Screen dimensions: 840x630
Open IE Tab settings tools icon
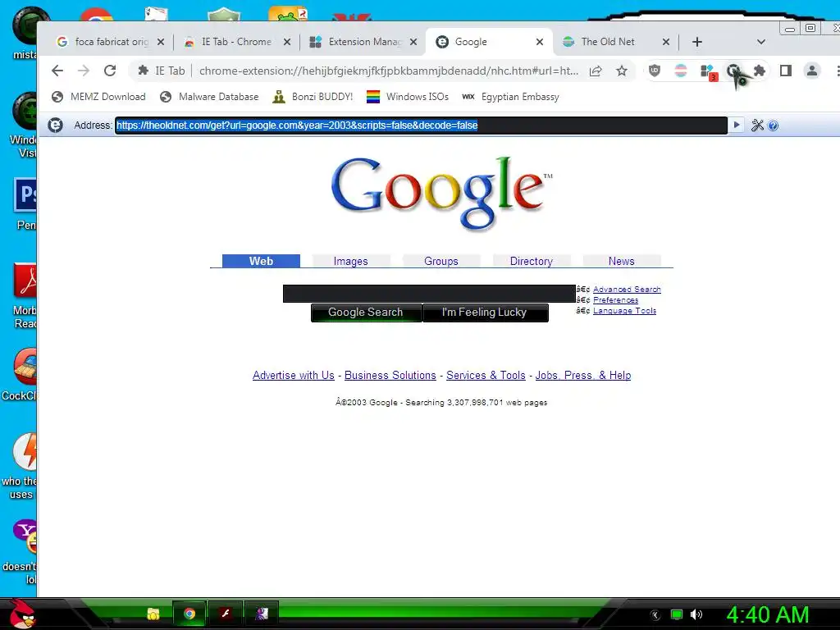(757, 126)
